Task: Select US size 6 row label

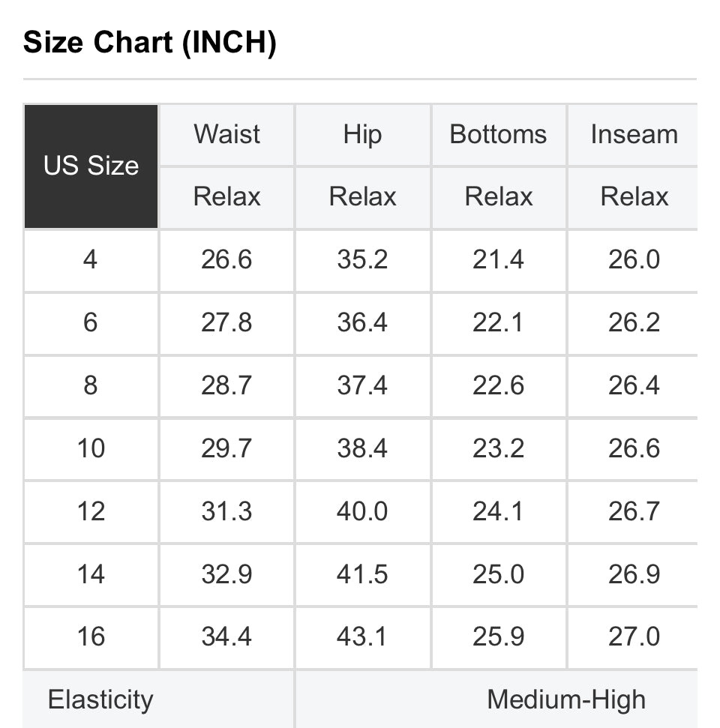Action: (x=91, y=323)
